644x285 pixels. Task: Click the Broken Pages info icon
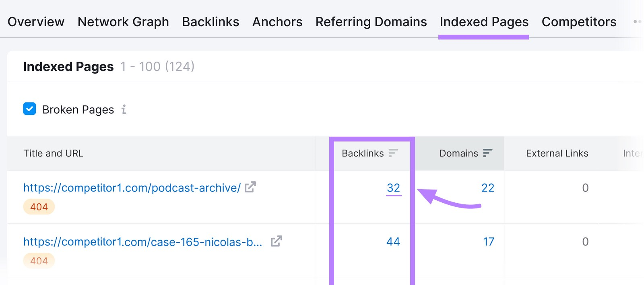124,109
